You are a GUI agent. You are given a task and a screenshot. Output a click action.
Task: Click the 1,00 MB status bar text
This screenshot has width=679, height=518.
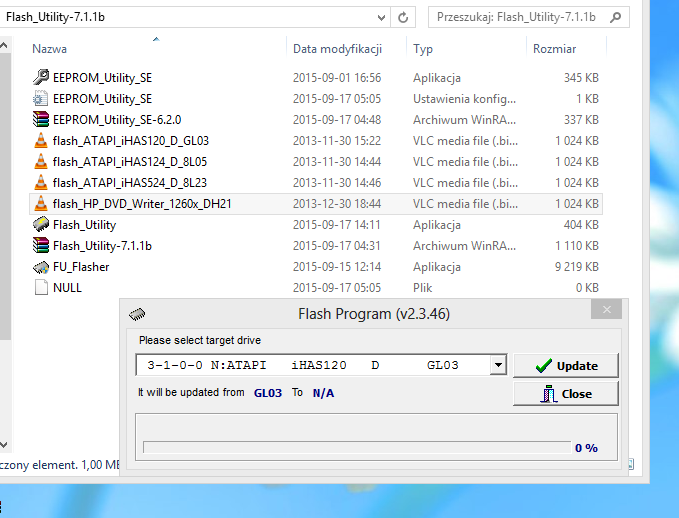coord(100,465)
